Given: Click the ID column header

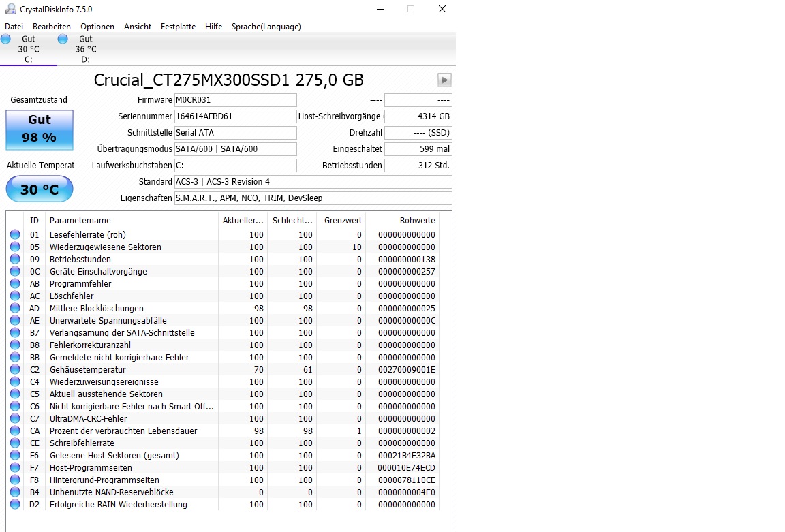Looking at the screenshot, I should click(34, 220).
